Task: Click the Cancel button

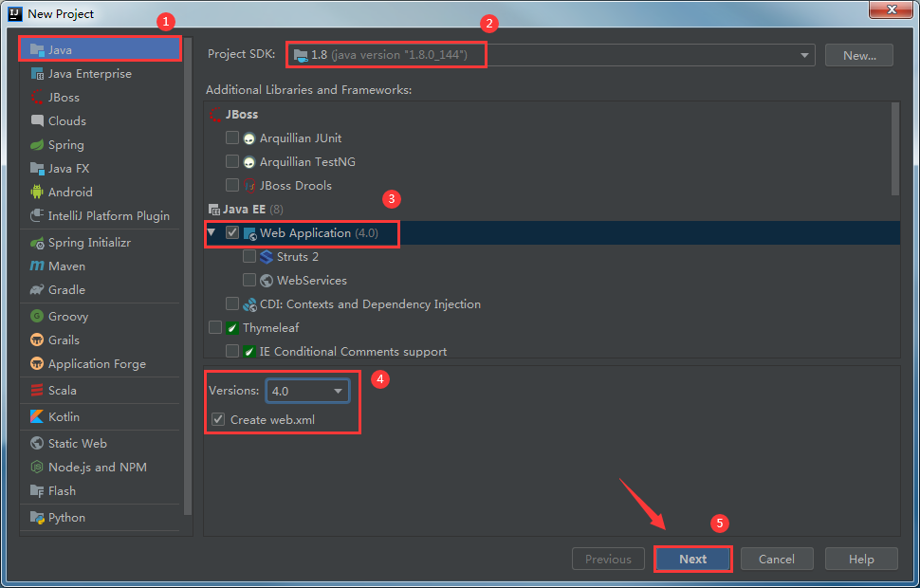Action: (777, 560)
